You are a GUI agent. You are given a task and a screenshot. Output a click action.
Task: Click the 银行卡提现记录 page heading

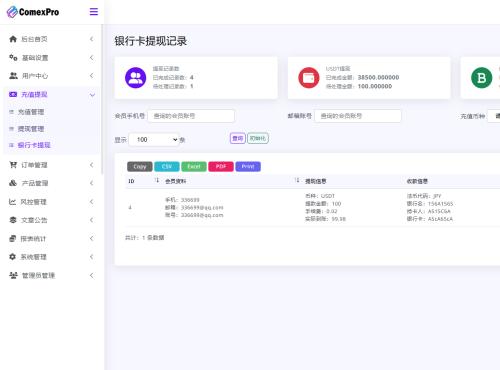[150, 41]
